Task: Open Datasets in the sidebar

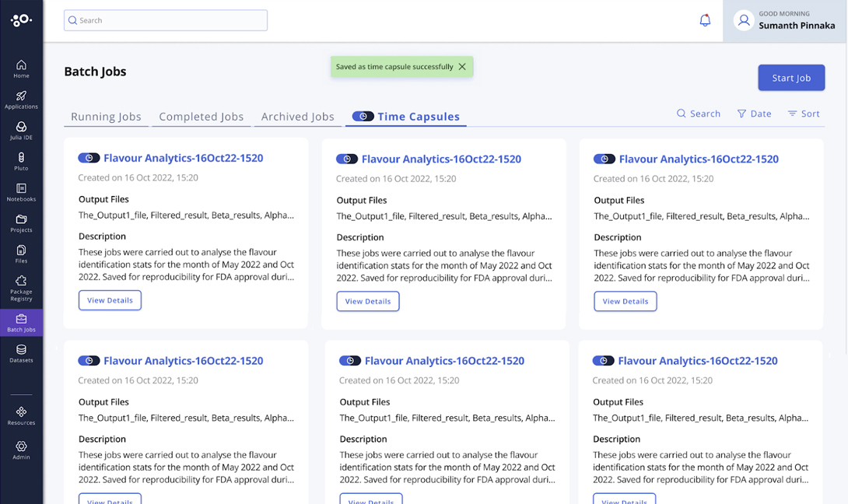Action: coord(21,354)
